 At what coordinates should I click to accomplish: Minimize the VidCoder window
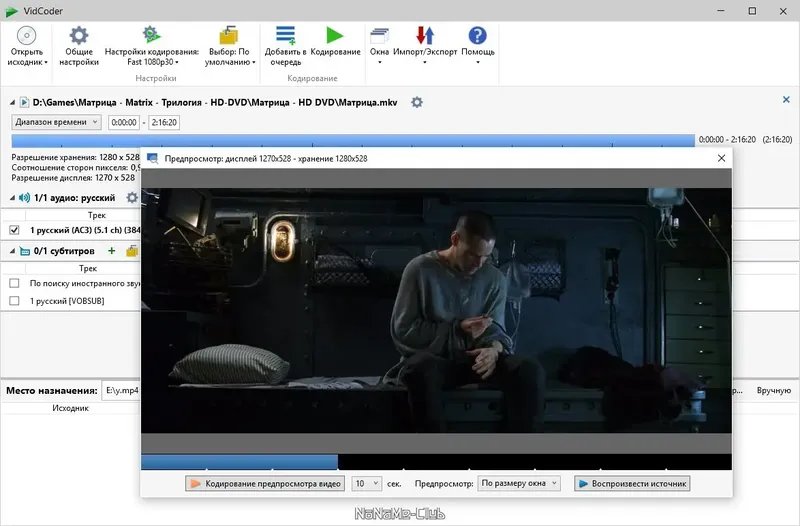click(x=721, y=11)
